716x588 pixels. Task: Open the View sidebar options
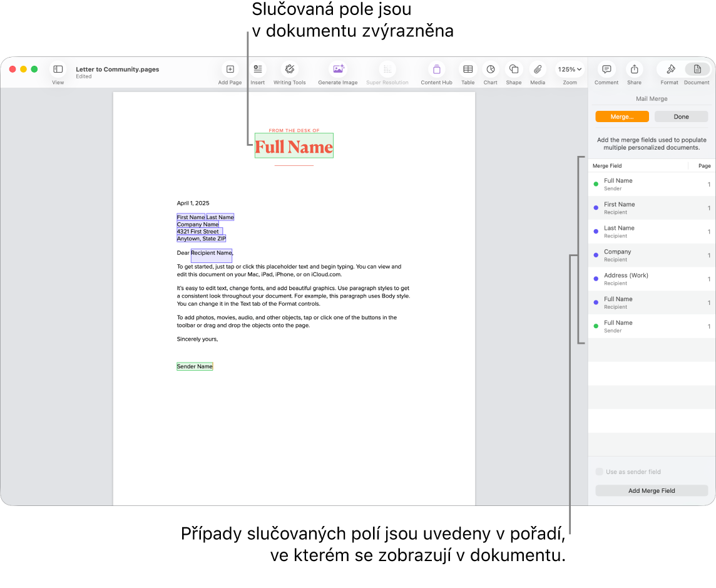(58, 70)
